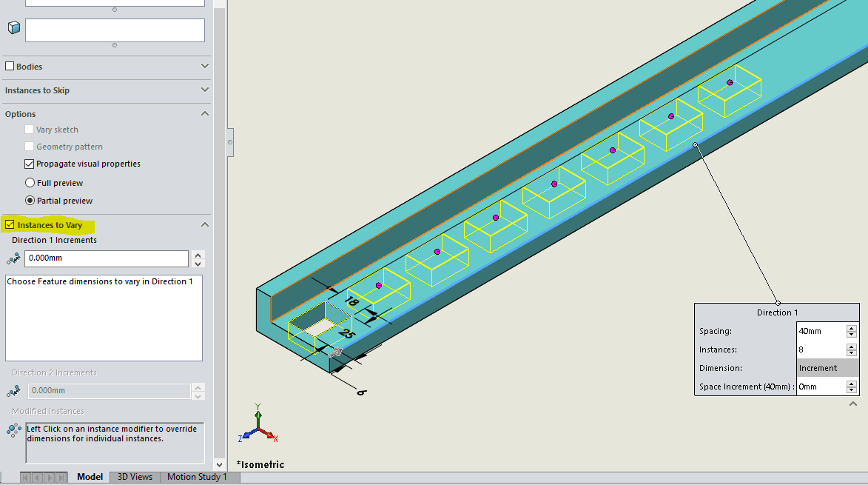Click the panel splitter collapse handle
The width and height of the screenshot is (868, 485).
pos(230,141)
